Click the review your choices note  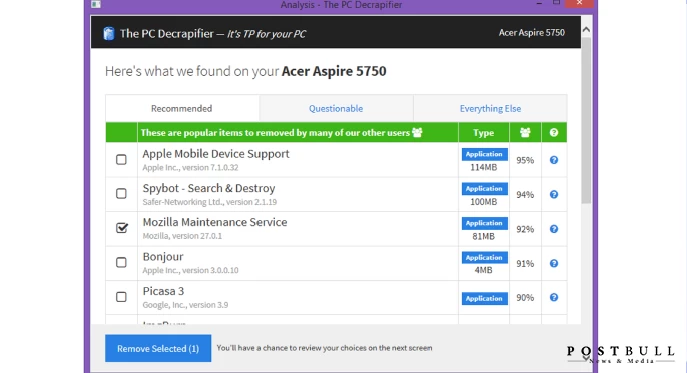pyautogui.click(x=324, y=348)
